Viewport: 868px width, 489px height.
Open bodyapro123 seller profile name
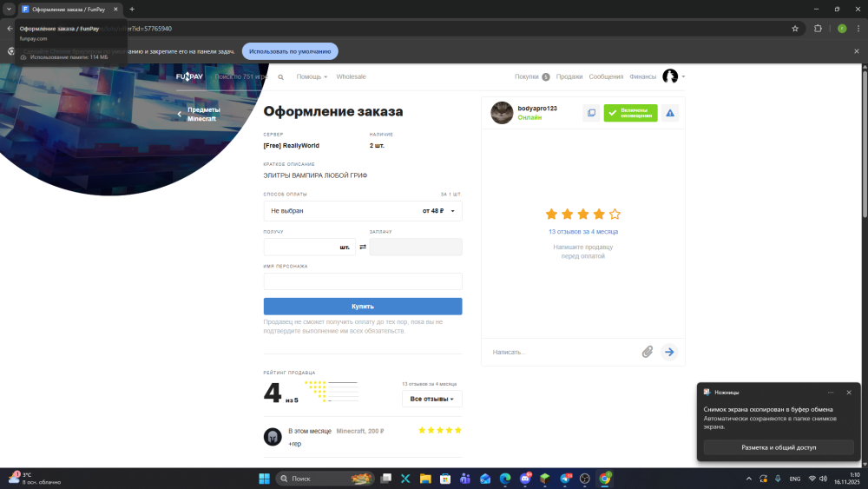537,109
